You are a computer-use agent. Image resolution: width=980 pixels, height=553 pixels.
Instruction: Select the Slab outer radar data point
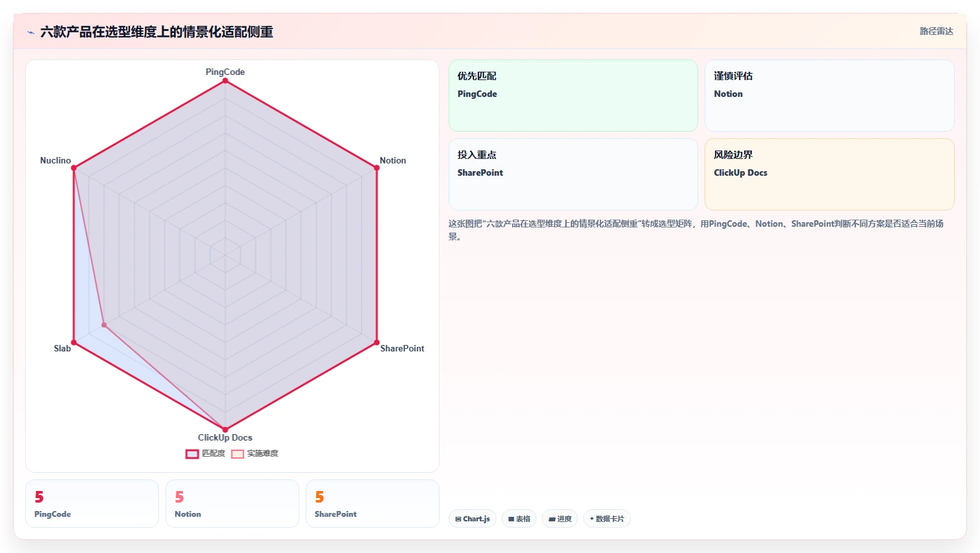[74, 342]
